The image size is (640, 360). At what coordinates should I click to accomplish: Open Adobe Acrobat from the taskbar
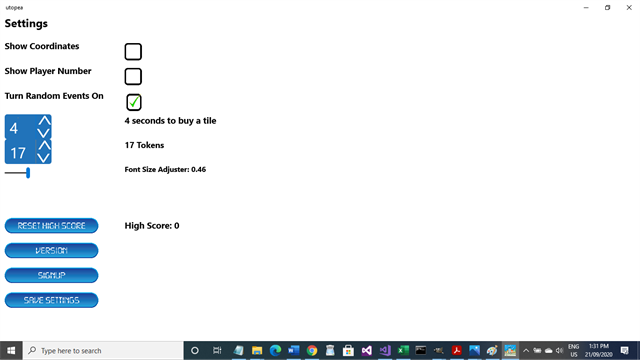click(x=457, y=351)
